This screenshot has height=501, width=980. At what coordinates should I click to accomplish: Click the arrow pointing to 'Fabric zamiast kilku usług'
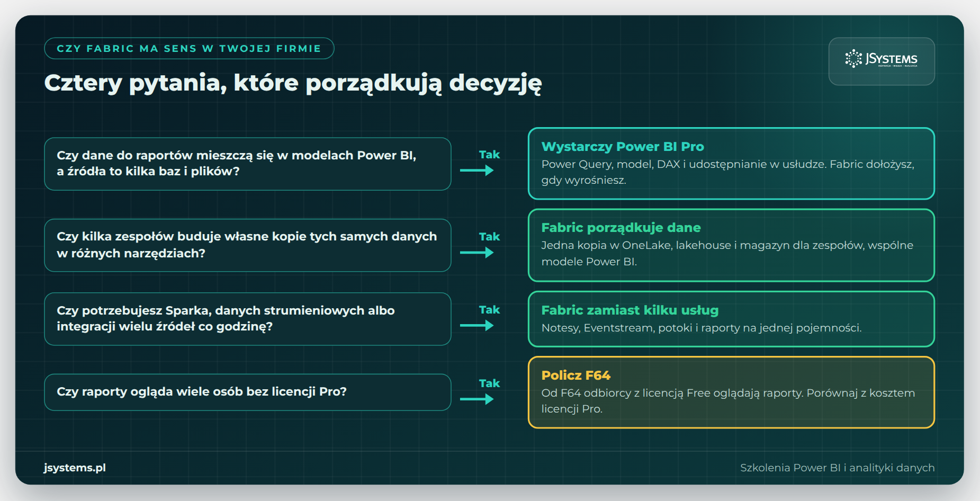click(x=476, y=325)
